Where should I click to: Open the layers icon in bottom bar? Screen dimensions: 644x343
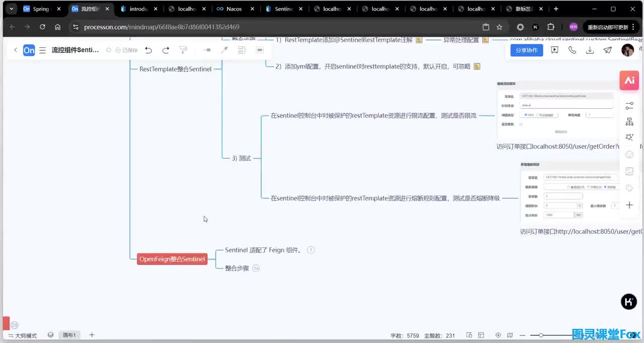click(50, 335)
